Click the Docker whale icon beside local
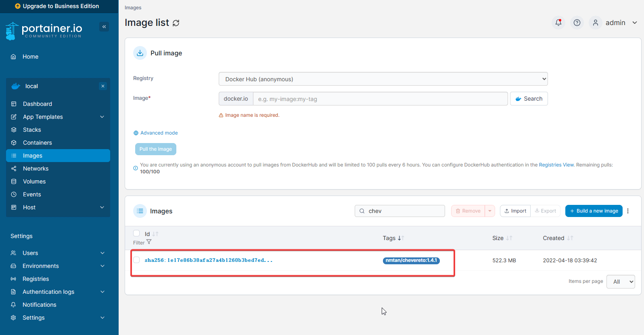The image size is (644, 335). pos(16,86)
